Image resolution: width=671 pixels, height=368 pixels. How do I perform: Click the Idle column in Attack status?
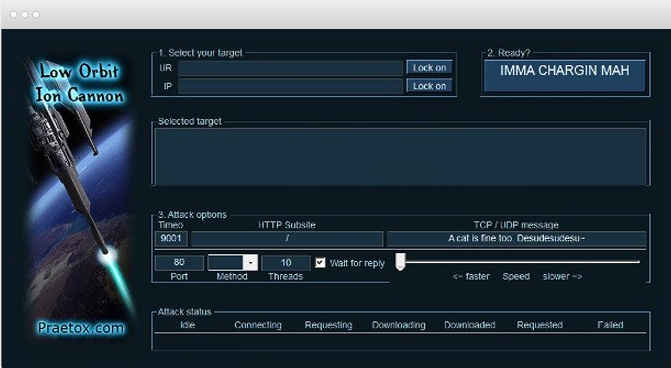(x=187, y=325)
